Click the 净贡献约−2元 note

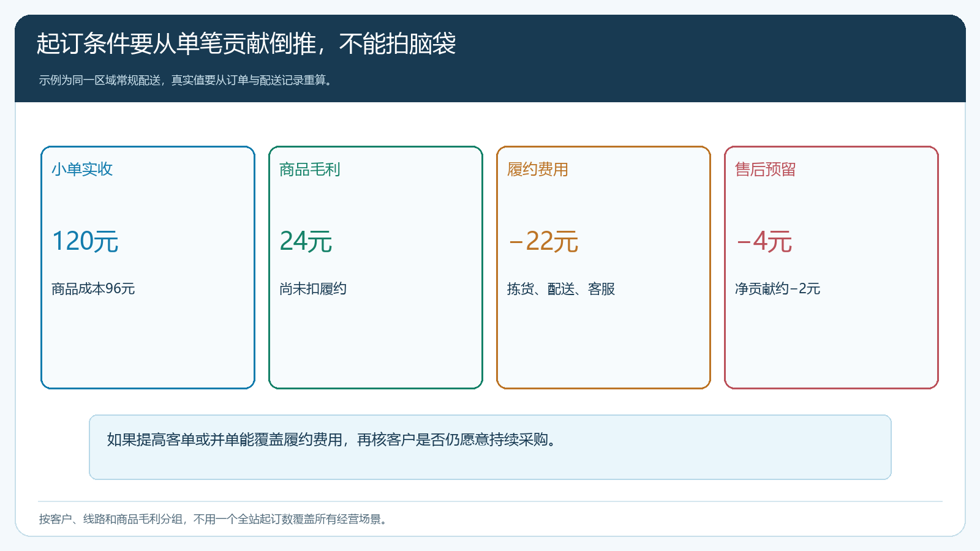pyautogui.click(x=778, y=288)
